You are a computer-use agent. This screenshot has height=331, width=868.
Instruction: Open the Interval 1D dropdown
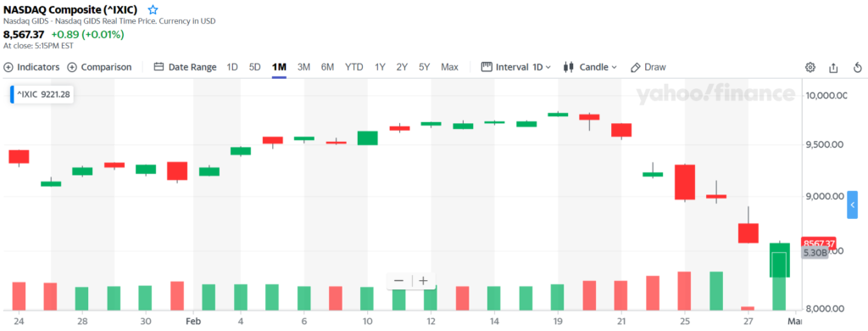[x=516, y=67]
